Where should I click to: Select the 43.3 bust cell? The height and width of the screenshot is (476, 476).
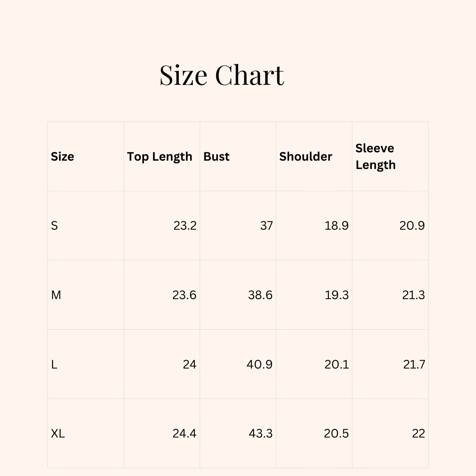(261, 434)
